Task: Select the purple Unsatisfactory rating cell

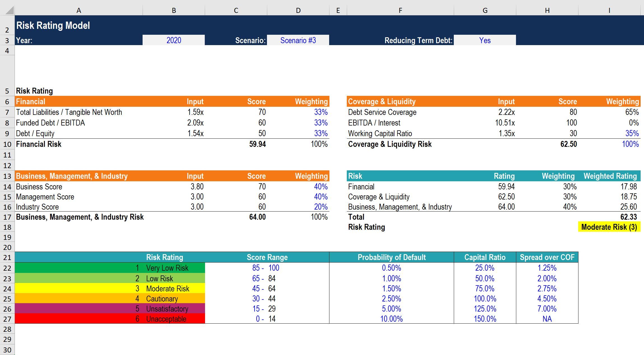Action: pos(167,309)
